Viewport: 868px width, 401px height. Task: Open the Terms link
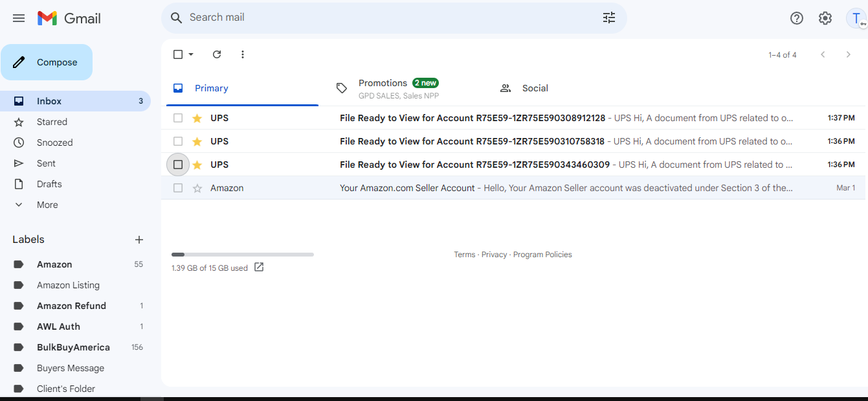pyautogui.click(x=465, y=255)
